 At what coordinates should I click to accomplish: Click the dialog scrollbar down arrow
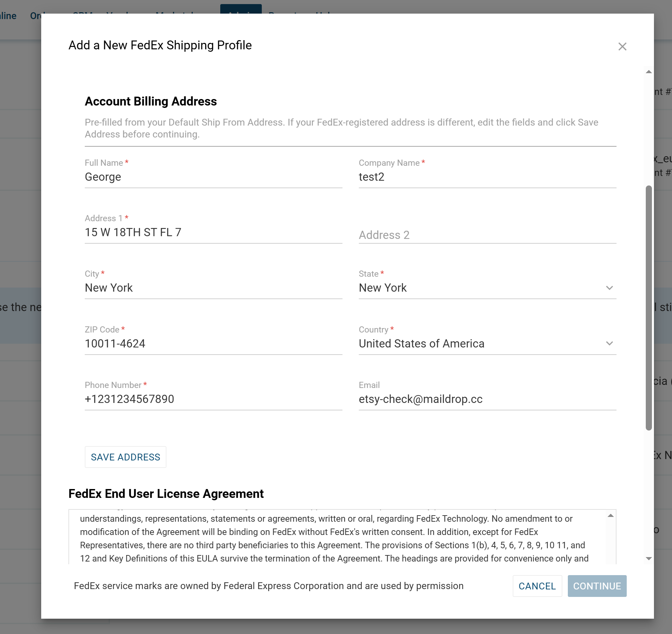coord(649,558)
